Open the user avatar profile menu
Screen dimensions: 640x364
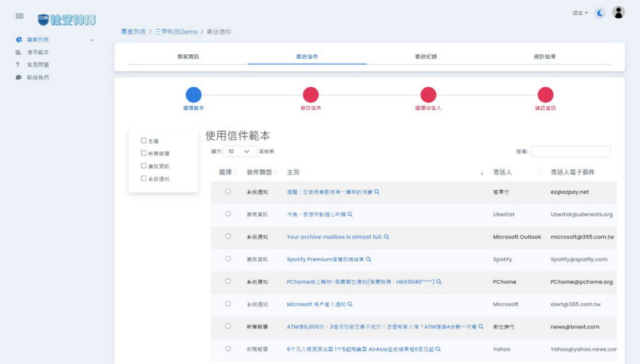[618, 12]
